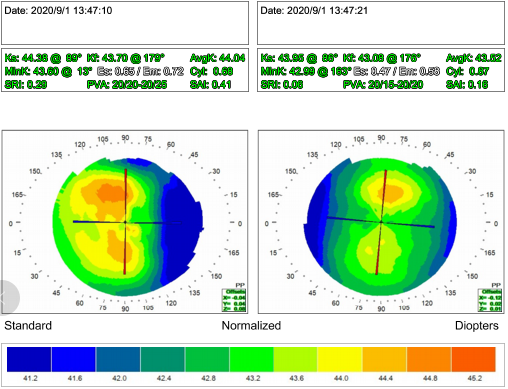
Task: Click the Offsets box on the right map
Action: 490,300
